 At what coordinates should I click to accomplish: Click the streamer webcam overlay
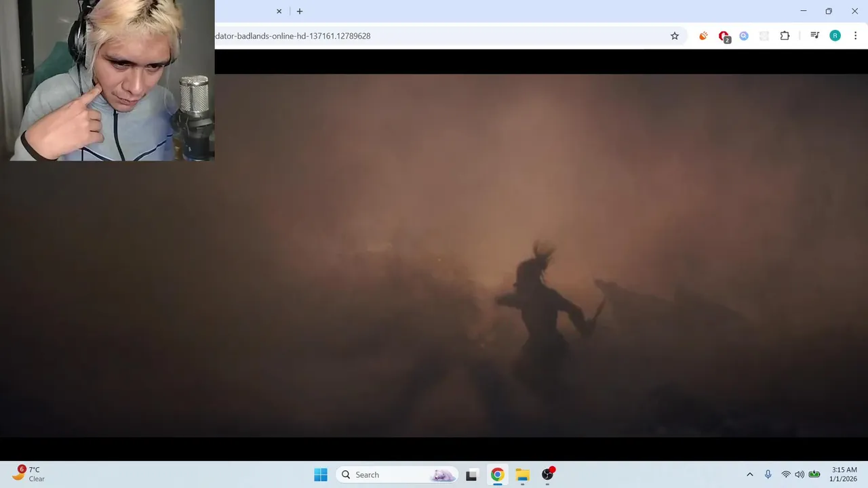point(107,80)
